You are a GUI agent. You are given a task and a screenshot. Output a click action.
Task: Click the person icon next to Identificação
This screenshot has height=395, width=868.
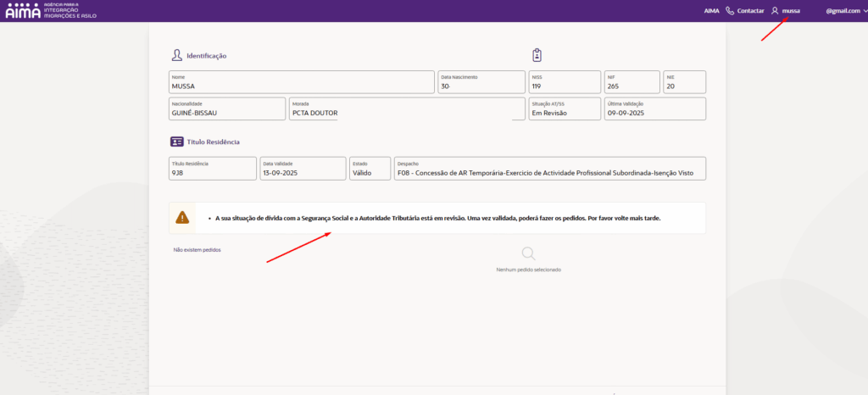pyautogui.click(x=176, y=56)
